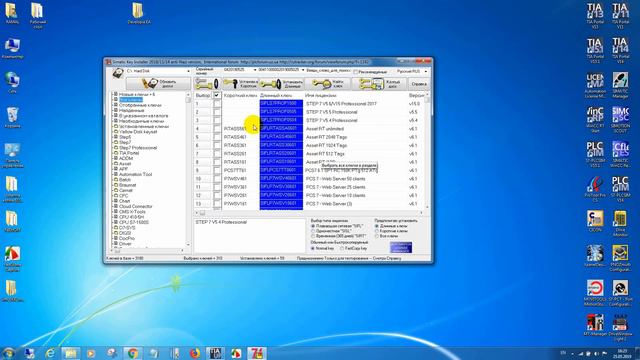Launch MOVITOOLS MotionStudio shortcut
This screenshot has width=640, height=360.
(595, 293)
